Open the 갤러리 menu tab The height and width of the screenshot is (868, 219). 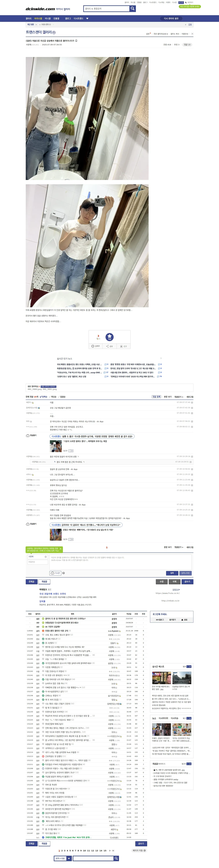(x=29, y=19)
